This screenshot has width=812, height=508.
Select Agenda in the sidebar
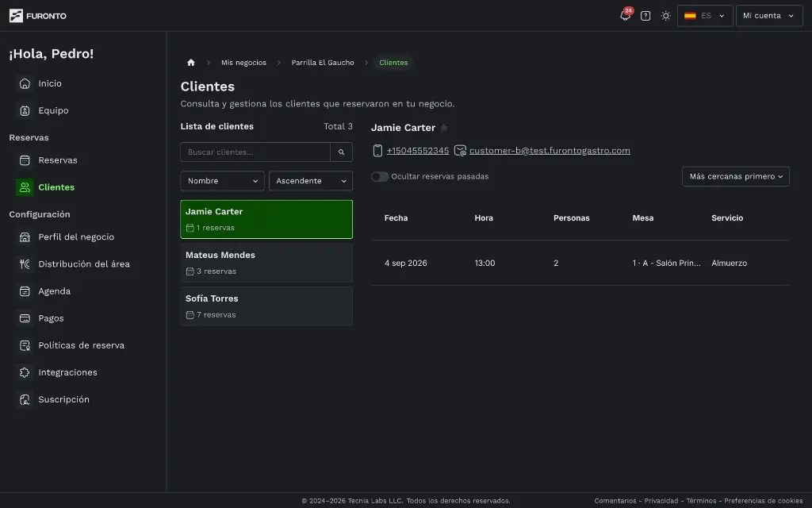click(x=55, y=291)
